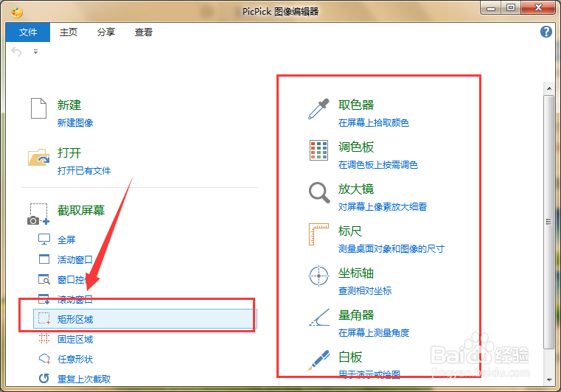
Task: Click the Color Picker eyedropper icon
Action: [x=318, y=109]
